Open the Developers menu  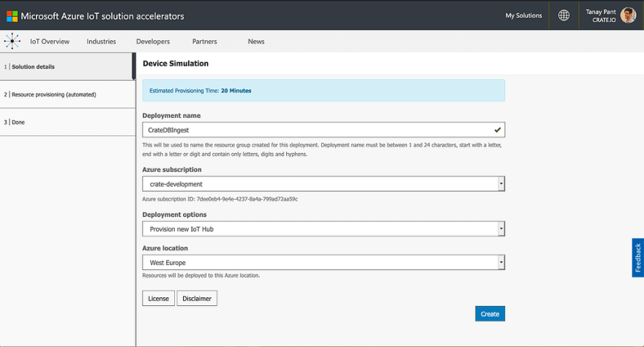click(153, 42)
